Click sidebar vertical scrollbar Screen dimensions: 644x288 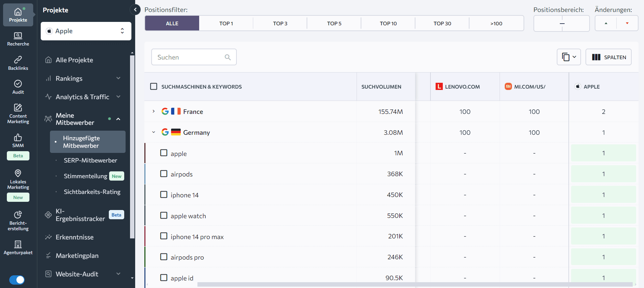(x=132, y=147)
